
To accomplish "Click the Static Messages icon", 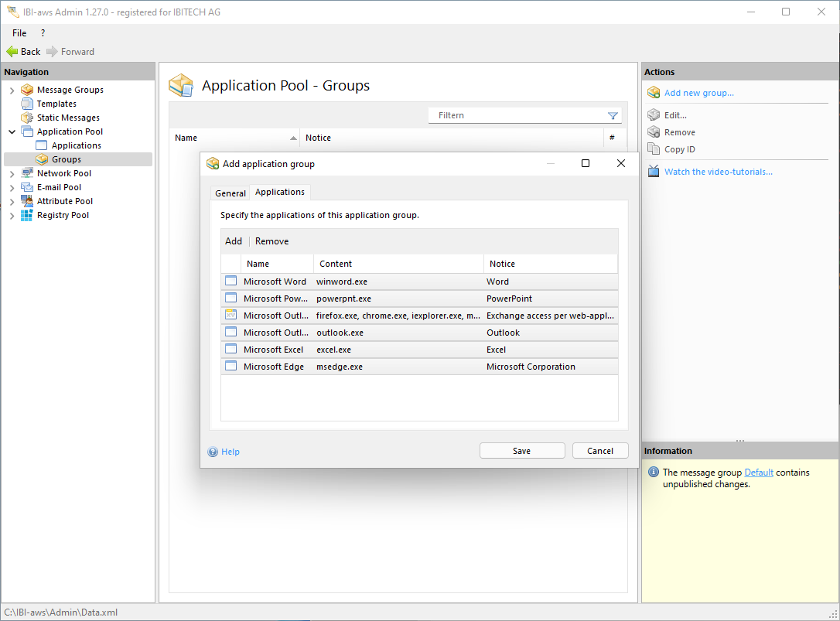I will (x=27, y=118).
